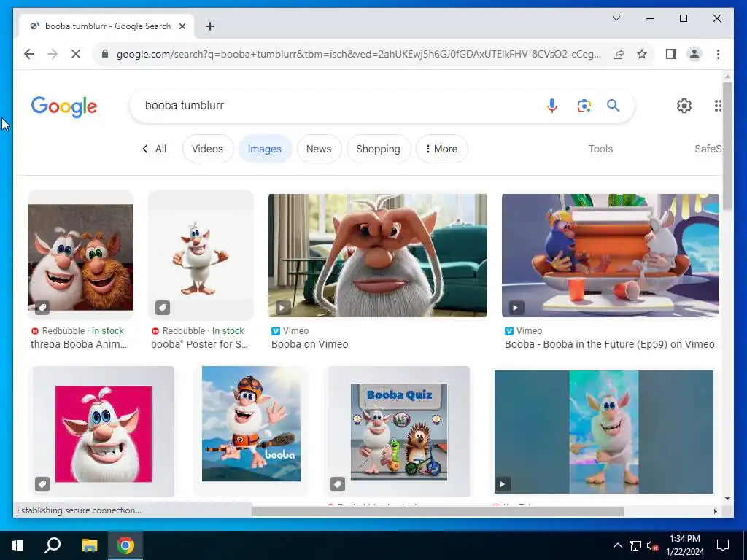Image resolution: width=747 pixels, height=560 pixels.
Task: Show hidden system tray icons
Action: coord(617,545)
